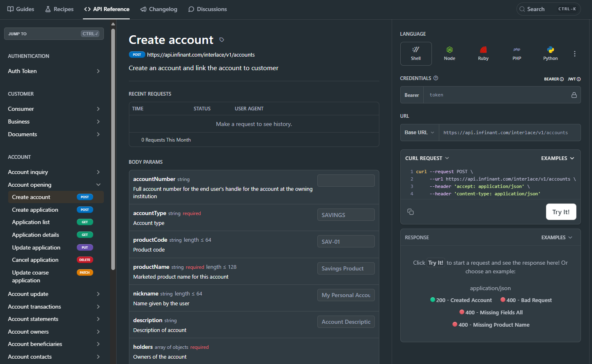This screenshot has width=592, height=364.
Task: Open the Search box in the header
Action: [548, 9]
